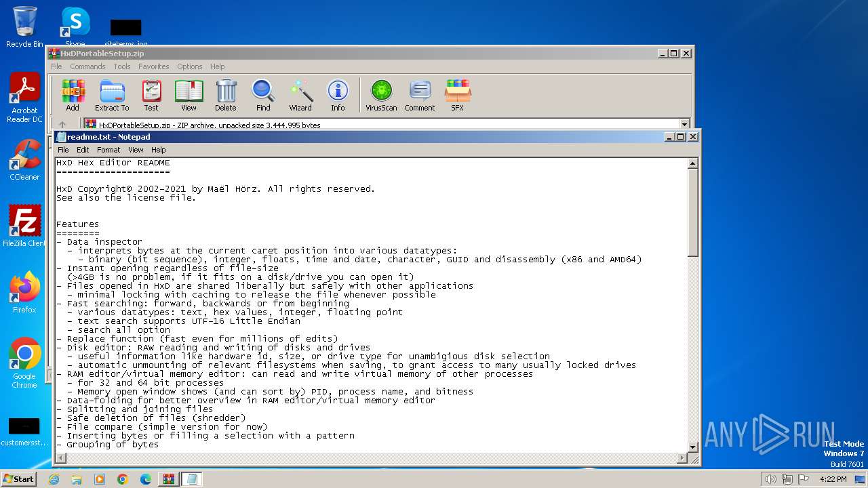Open customersst desktop file
This screenshot has width=868, height=488.
[24, 432]
